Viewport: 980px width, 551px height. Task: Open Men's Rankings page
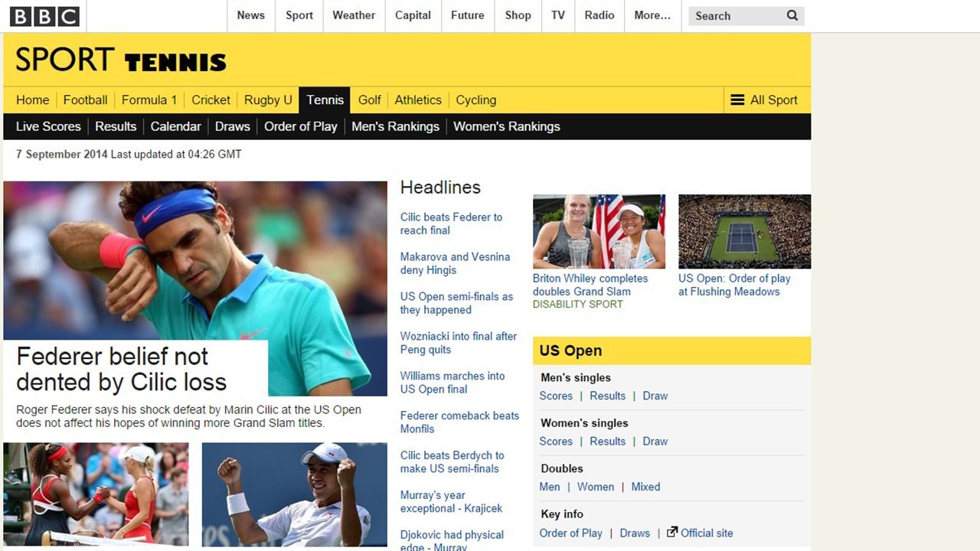(395, 127)
